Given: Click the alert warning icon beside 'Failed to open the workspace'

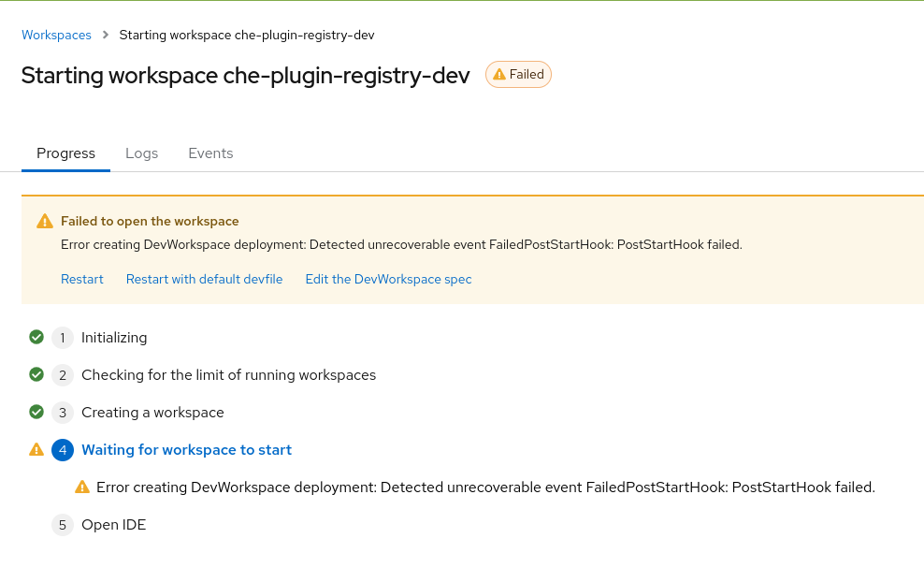Looking at the screenshot, I should [x=45, y=222].
